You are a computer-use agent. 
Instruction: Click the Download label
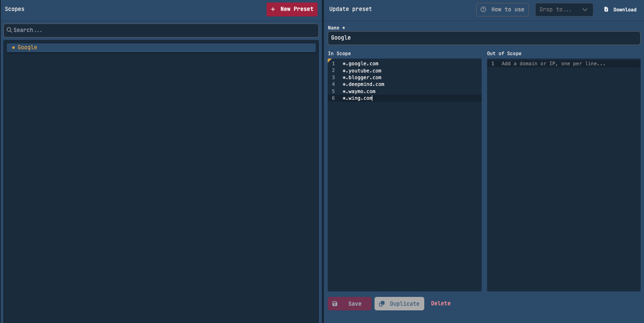point(625,10)
